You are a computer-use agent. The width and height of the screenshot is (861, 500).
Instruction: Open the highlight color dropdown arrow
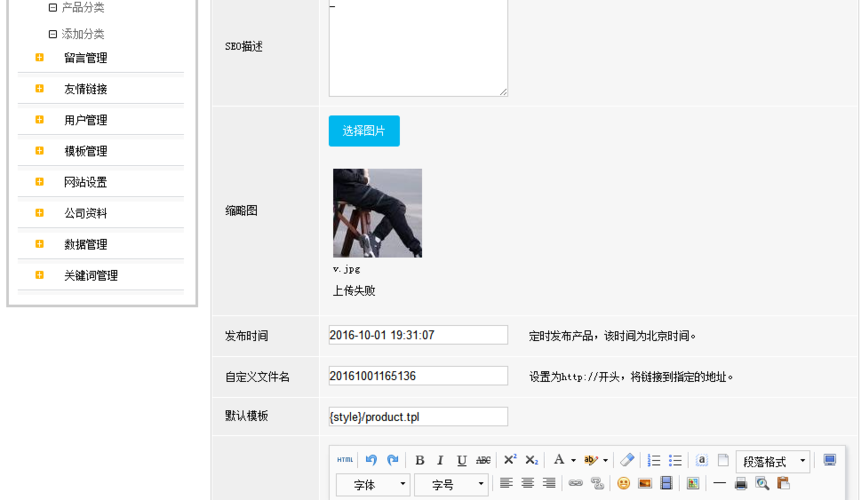click(606, 460)
